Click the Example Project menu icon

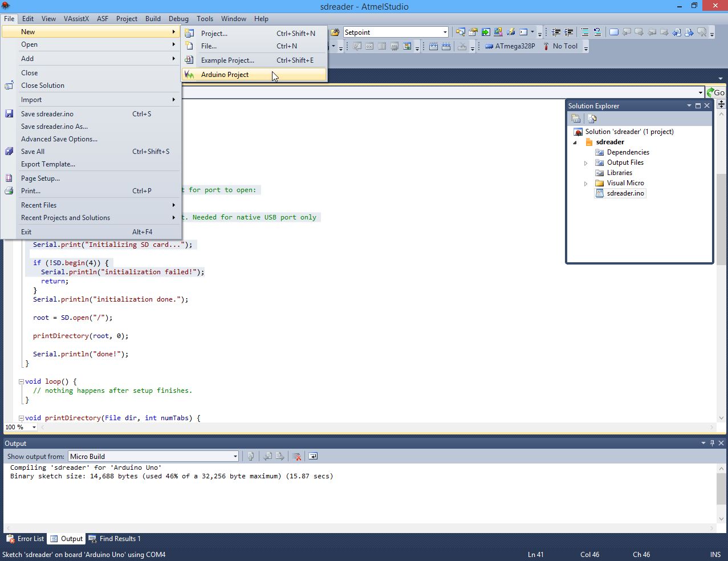[x=189, y=60]
